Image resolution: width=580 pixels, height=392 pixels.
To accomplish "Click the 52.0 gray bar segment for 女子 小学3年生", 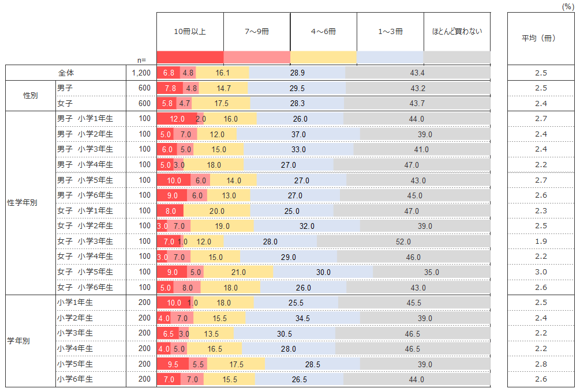I will pyautogui.click(x=403, y=242).
